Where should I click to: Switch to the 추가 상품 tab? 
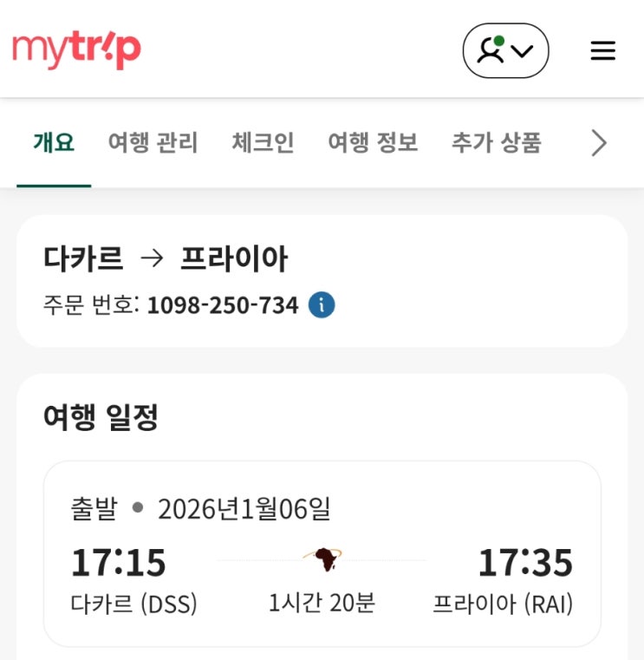(x=496, y=143)
